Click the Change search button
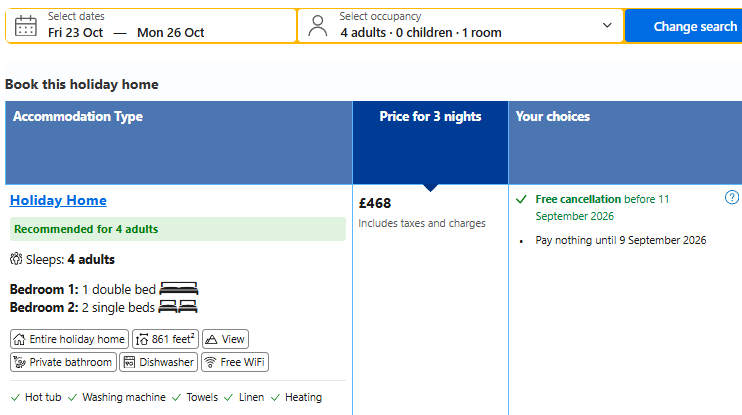Screen dimensions: 742x415 [684, 26]
